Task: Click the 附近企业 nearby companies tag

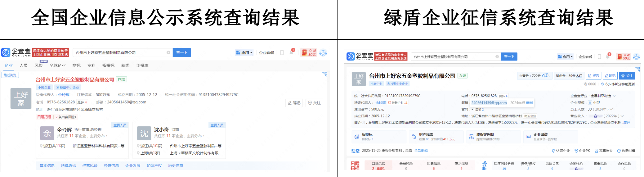Action: tap(530, 116)
